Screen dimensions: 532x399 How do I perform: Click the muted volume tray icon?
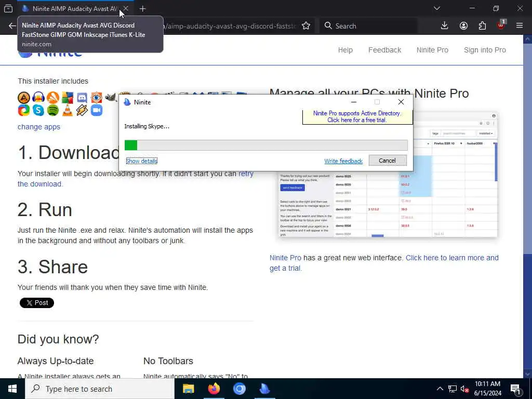[464, 389]
